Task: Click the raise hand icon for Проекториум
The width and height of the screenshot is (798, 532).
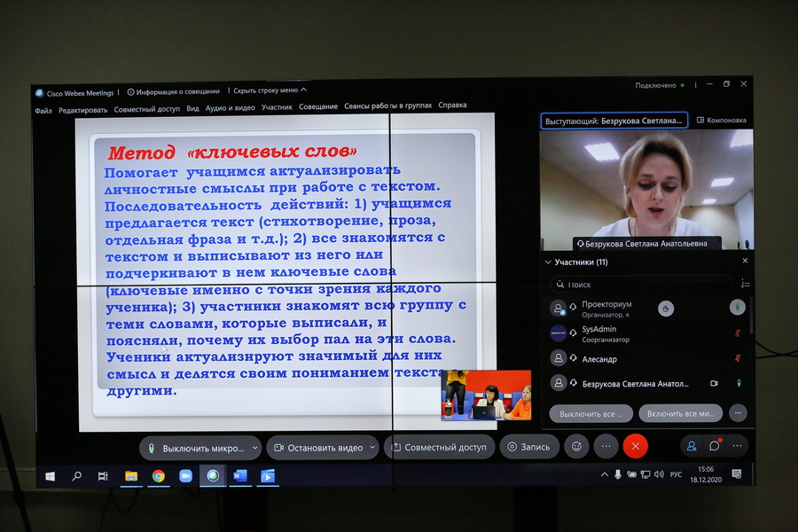Action: pos(666,309)
